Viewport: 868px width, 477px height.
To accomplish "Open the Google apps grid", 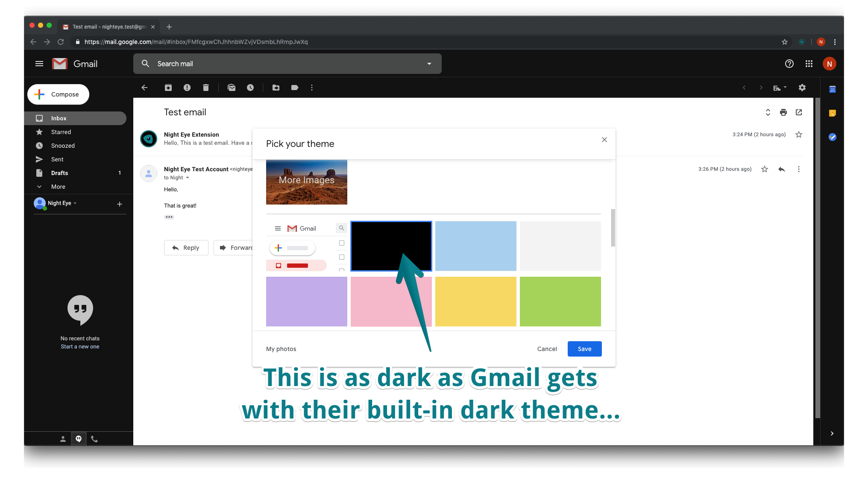I will [809, 64].
